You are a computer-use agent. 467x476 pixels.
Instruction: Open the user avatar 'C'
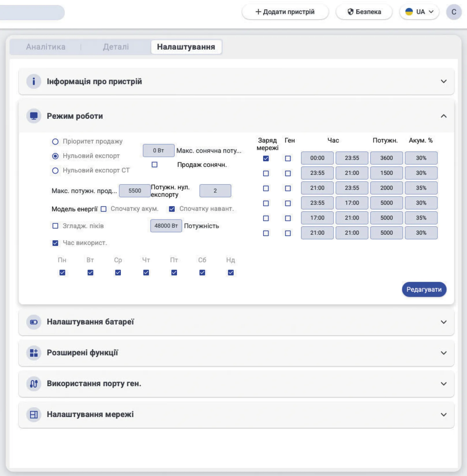click(454, 12)
